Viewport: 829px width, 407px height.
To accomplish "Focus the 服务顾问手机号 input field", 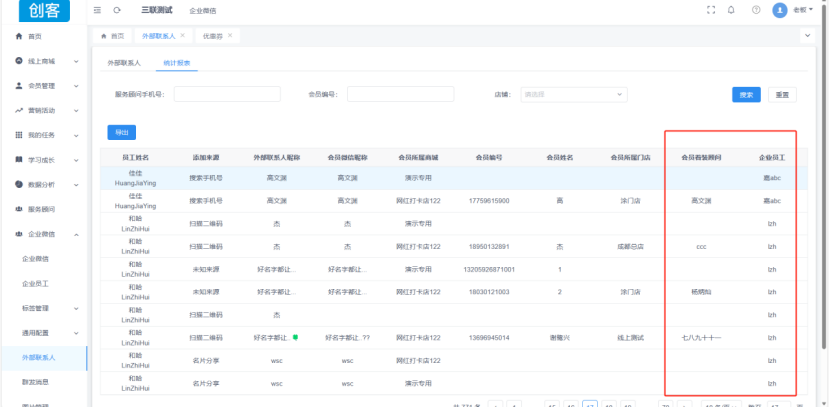I will 225,94.
